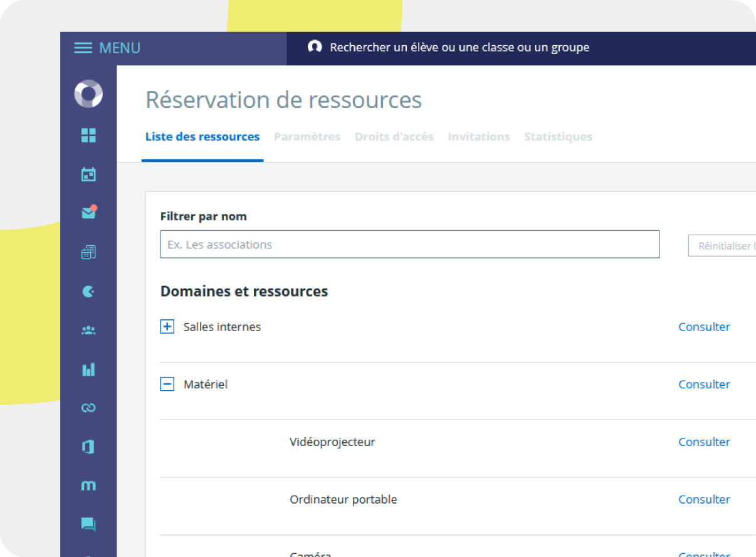
Task: Click the bar chart icon in sidebar
Action: point(88,369)
